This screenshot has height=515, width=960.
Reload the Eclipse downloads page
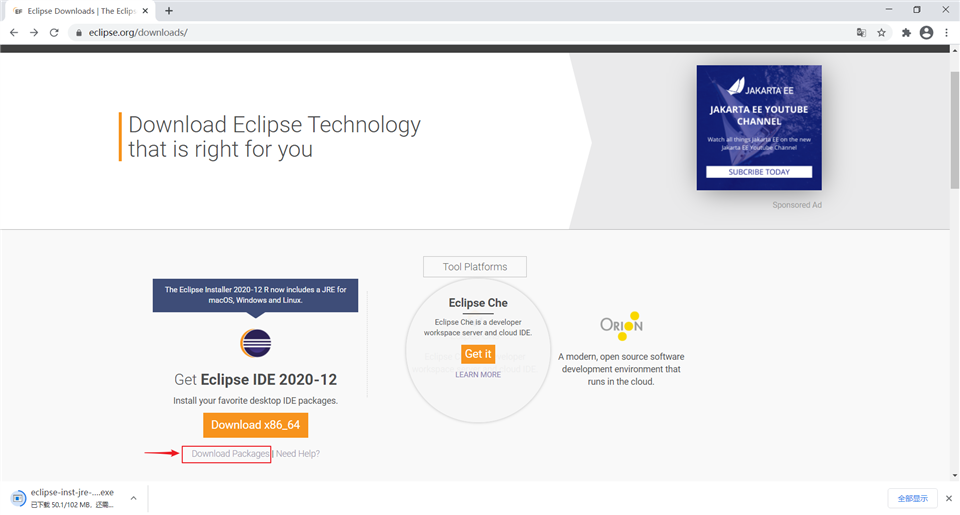54,32
